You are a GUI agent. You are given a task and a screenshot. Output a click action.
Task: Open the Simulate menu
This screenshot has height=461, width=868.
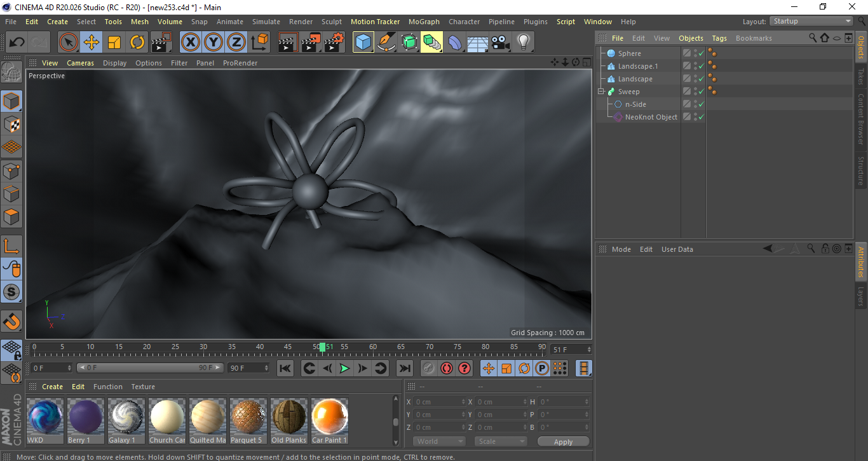point(266,22)
